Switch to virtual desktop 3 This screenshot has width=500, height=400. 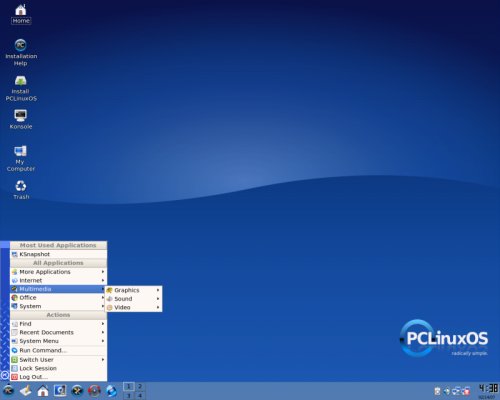(128, 396)
